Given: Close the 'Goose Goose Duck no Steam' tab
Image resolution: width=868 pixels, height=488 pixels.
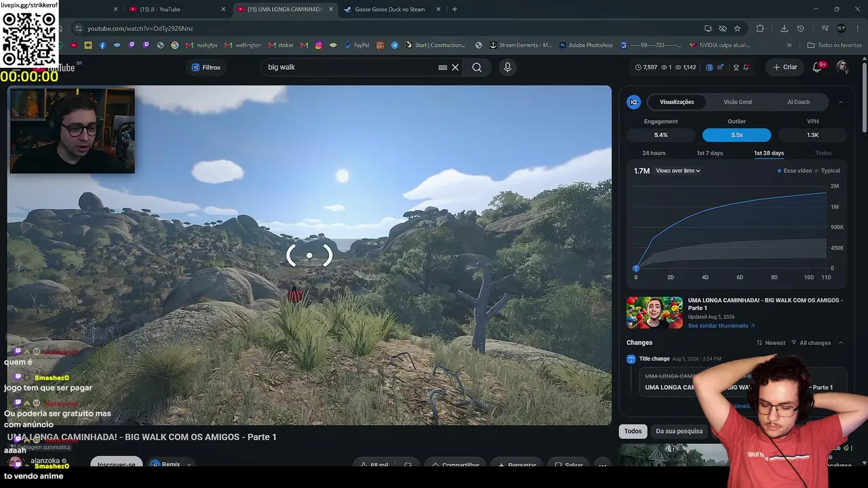Looking at the screenshot, I should point(439,9).
